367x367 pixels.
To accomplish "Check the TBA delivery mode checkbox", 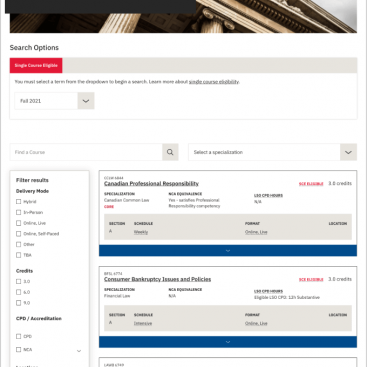I will (18, 255).
